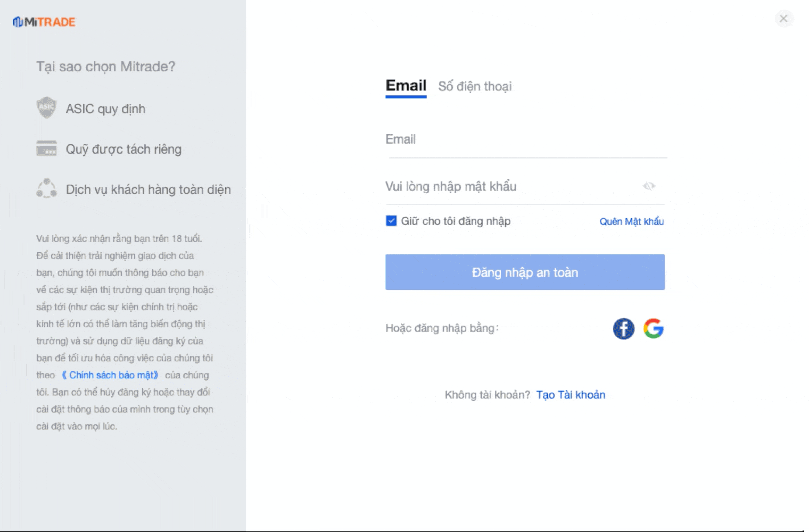Click the customer service circle icon
809x532 pixels.
(x=47, y=188)
